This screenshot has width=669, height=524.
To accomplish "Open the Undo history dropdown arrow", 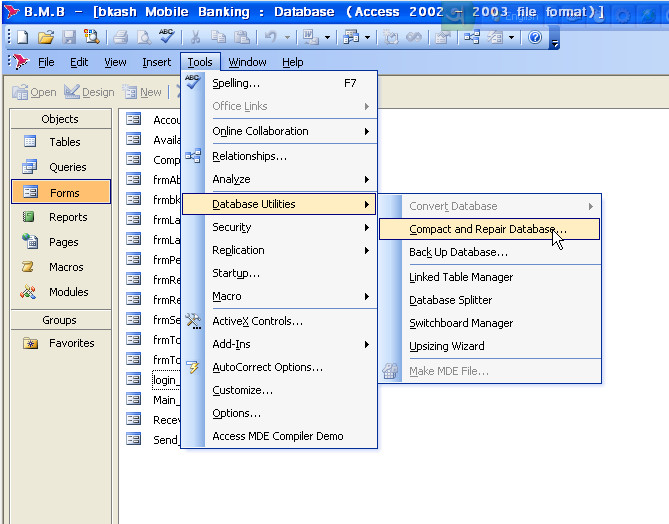I will [288, 38].
